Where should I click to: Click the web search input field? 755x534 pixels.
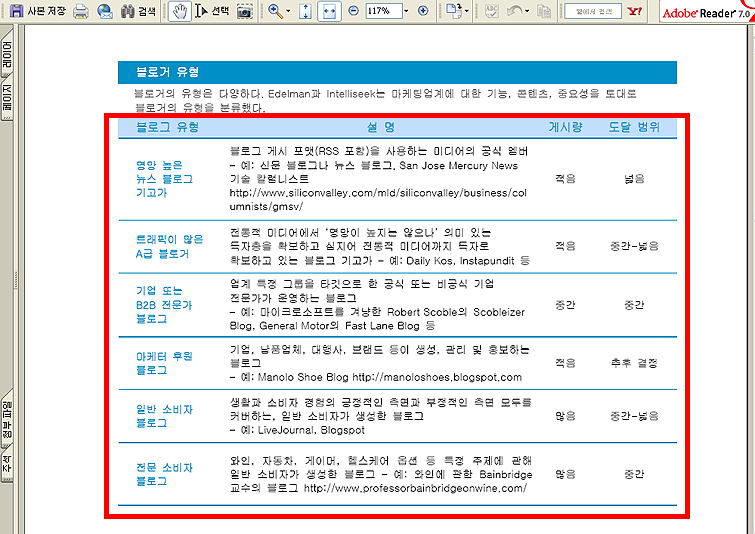click(x=593, y=11)
